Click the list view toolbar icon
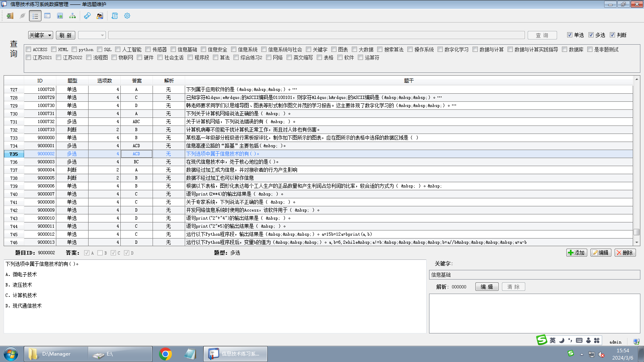This screenshot has width=644, height=362. click(35, 16)
